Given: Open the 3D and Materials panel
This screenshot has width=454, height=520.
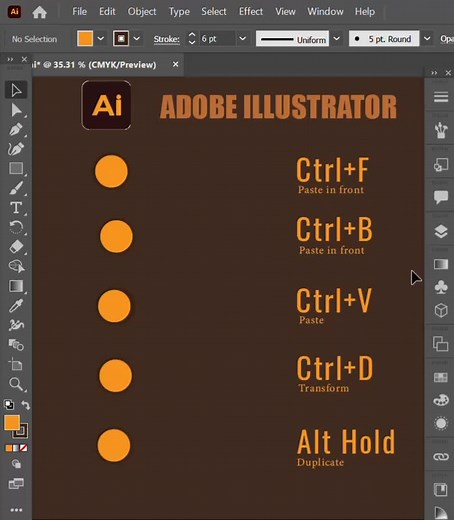Looking at the screenshot, I should click(x=441, y=311).
